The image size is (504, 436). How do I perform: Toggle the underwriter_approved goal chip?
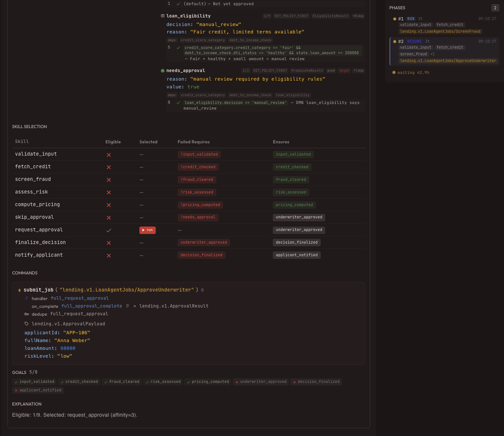click(x=260, y=381)
